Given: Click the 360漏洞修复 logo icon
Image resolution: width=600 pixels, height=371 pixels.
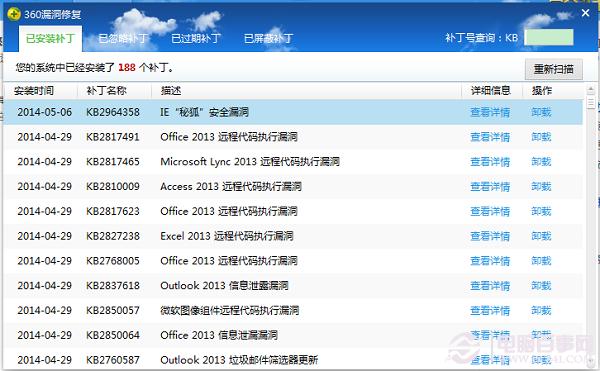Looking at the screenshot, I should coord(13,15).
